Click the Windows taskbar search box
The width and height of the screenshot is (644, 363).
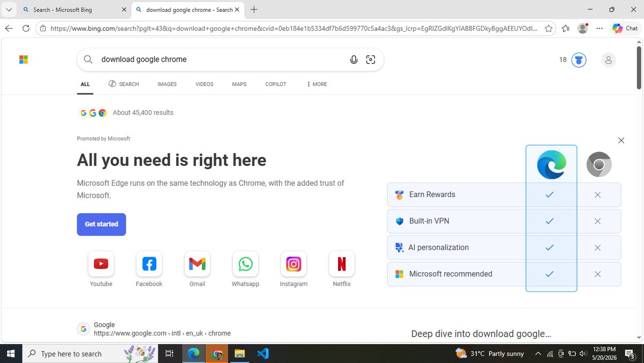(90, 354)
